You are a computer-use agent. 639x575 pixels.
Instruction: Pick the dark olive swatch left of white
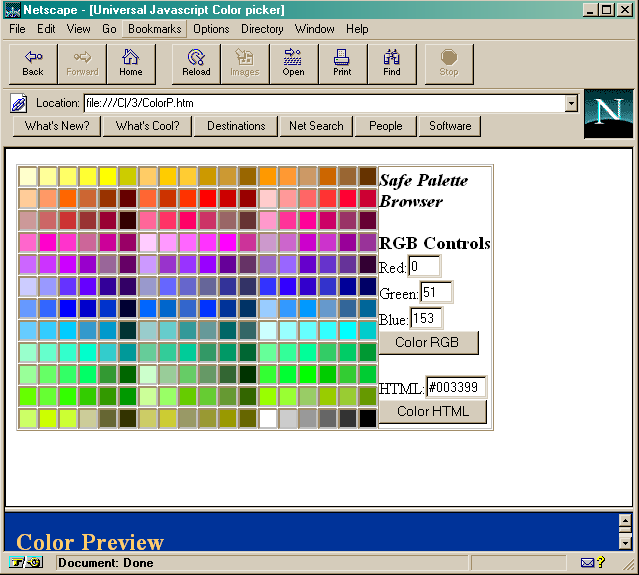pyautogui.click(x=248, y=419)
